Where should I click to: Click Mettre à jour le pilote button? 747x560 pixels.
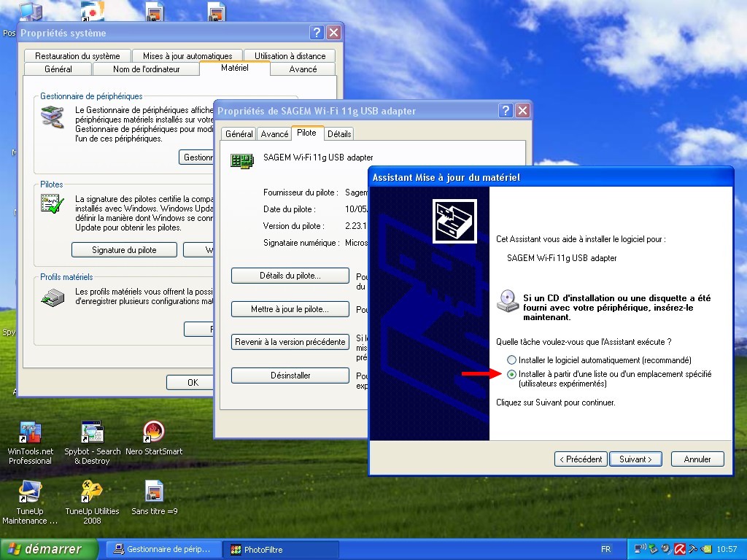coord(290,309)
